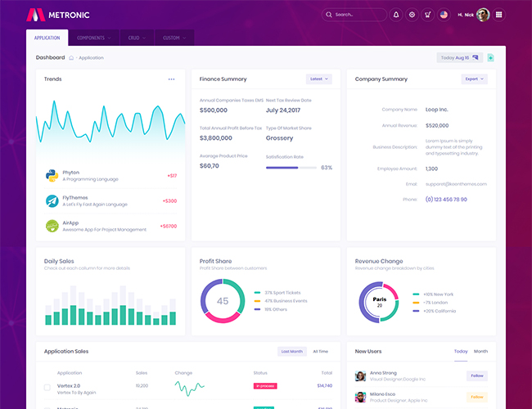
Task: Select the All time filter in Application Sales
Action: (x=320, y=351)
